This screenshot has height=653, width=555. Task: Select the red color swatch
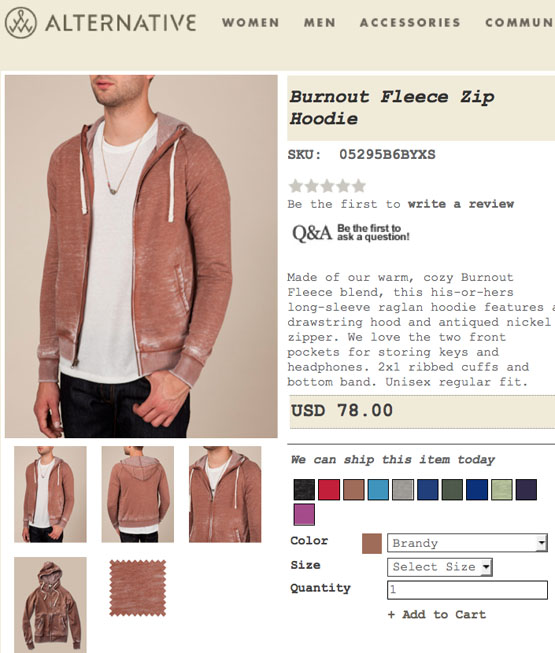click(x=329, y=489)
